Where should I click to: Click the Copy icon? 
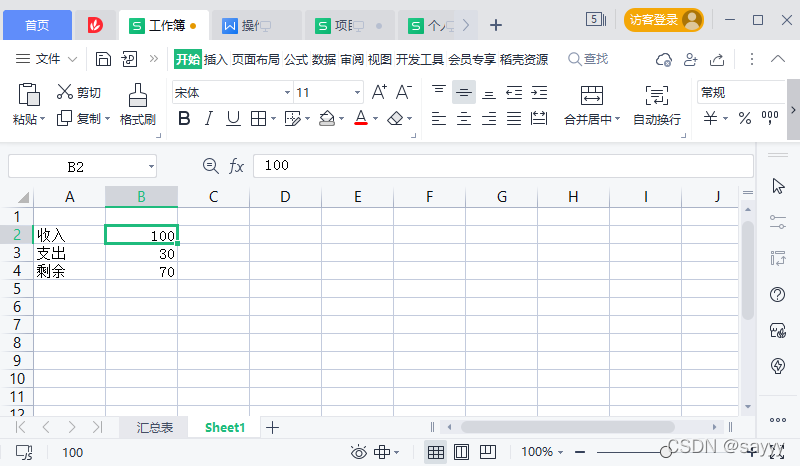(64, 118)
